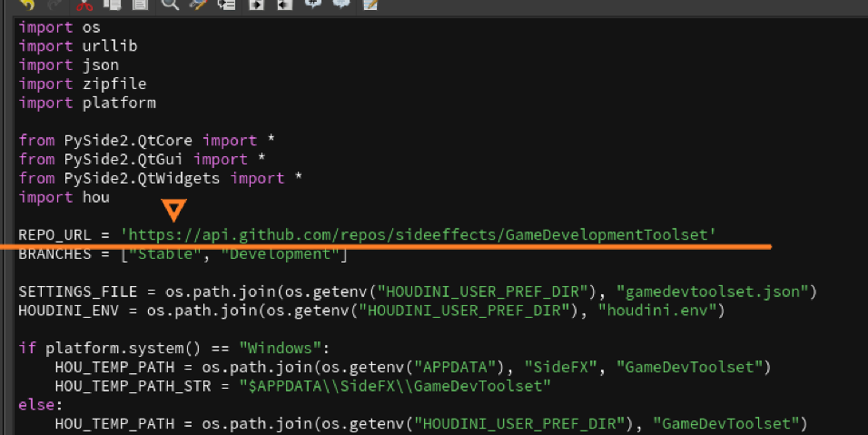
Task: Click the 'import urllib' line
Action: coord(78,46)
